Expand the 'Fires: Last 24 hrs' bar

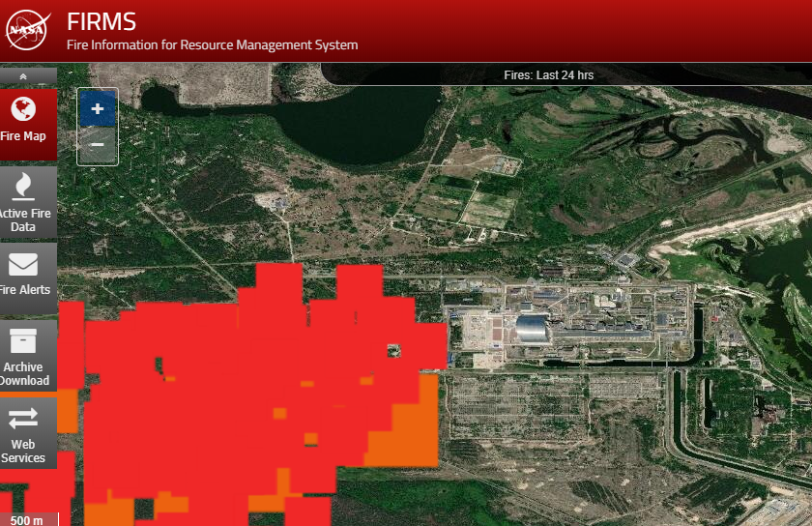[562, 75]
